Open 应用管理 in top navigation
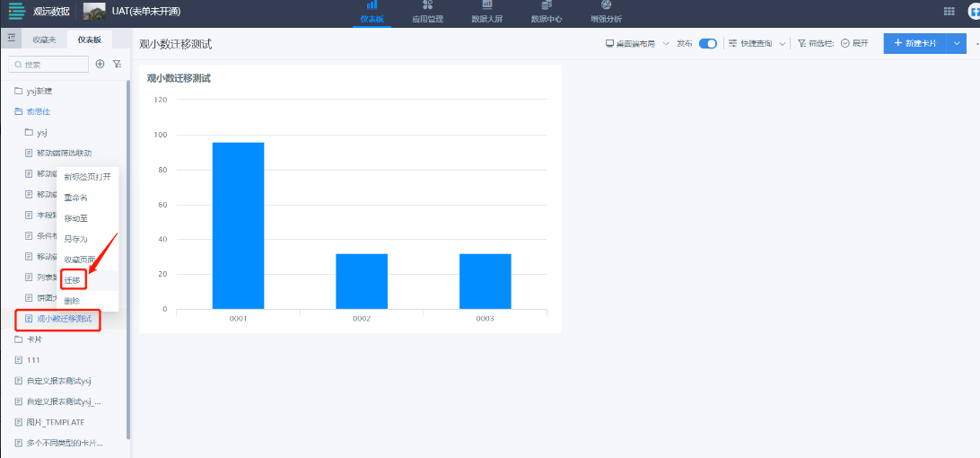 (x=427, y=12)
